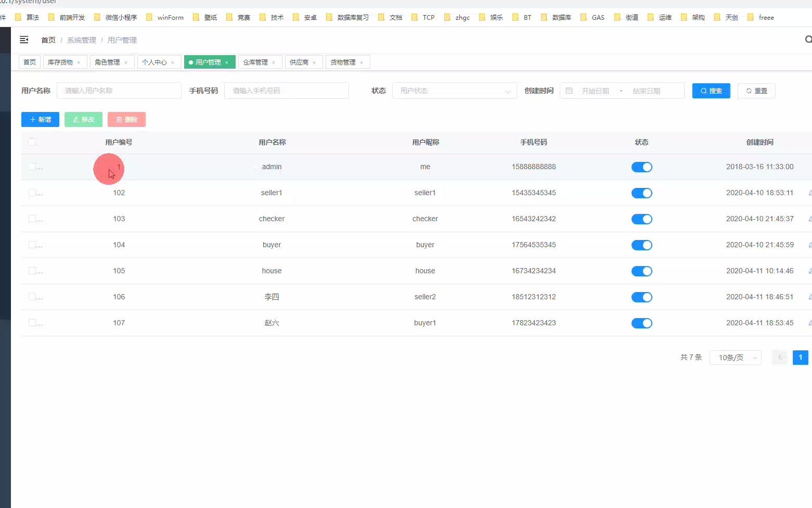
Task: Close the 货物管理 tab
Action: point(362,62)
